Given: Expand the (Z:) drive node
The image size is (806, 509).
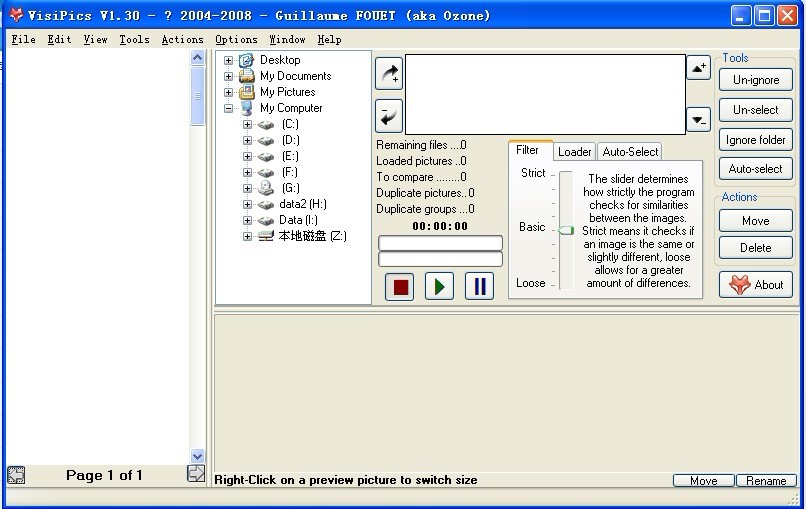Looking at the screenshot, I should [x=247, y=236].
